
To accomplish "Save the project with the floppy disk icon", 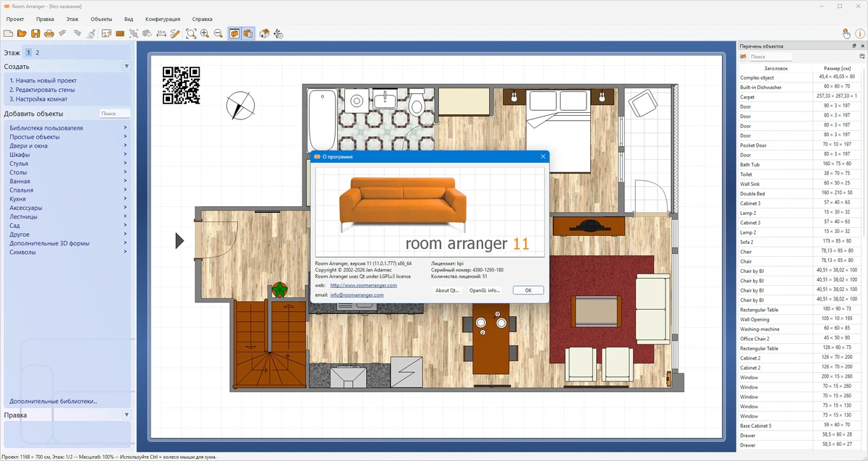I will point(35,33).
